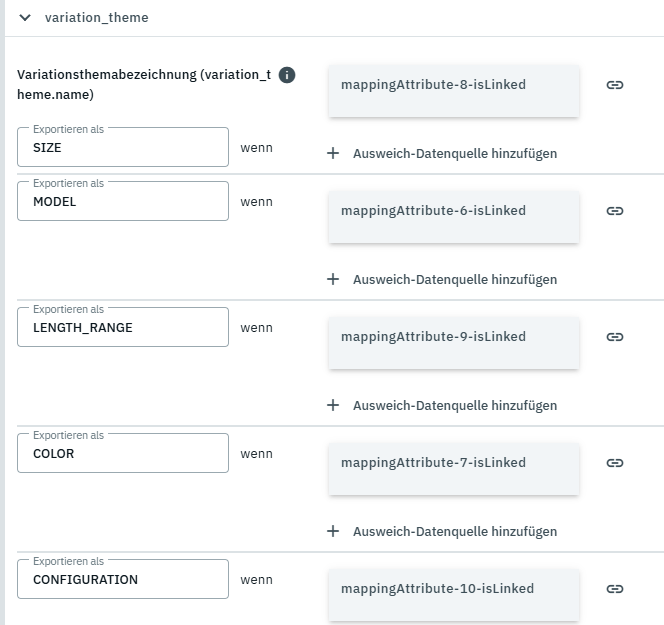The image size is (664, 625).
Task: Click link icon for mappingAttribute-9-isLinked
Action: [615, 337]
